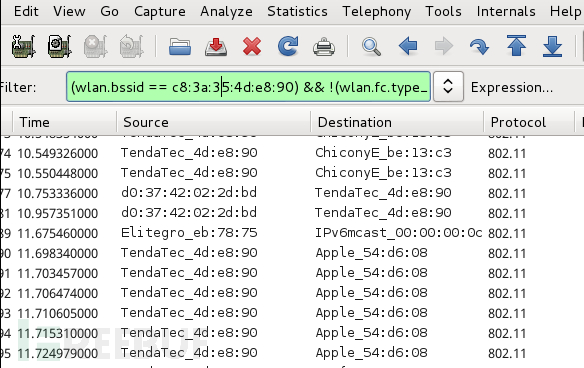Viewport: 584px width, 368px height.
Task: Close capture file with red X icon
Action: (x=252, y=47)
